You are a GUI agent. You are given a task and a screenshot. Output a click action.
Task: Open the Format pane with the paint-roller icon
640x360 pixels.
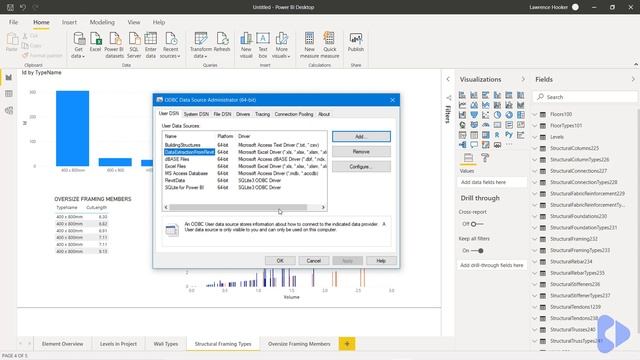pos(485,158)
